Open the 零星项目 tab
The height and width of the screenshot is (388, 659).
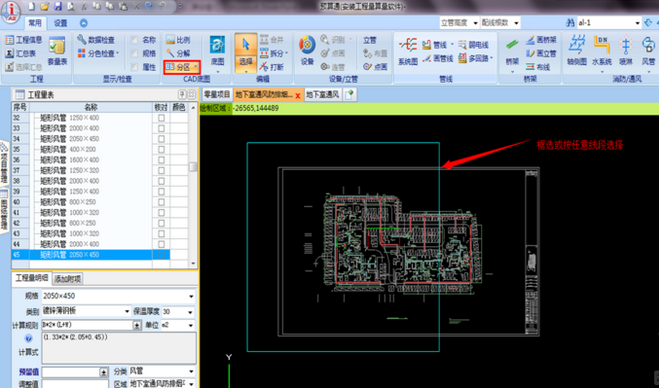point(217,95)
